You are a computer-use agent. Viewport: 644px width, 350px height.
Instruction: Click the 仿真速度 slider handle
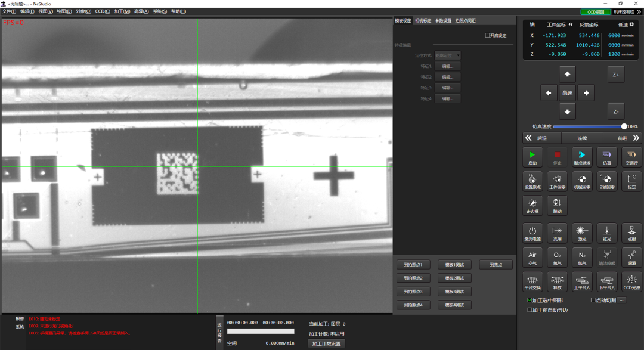[x=624, y=126]
